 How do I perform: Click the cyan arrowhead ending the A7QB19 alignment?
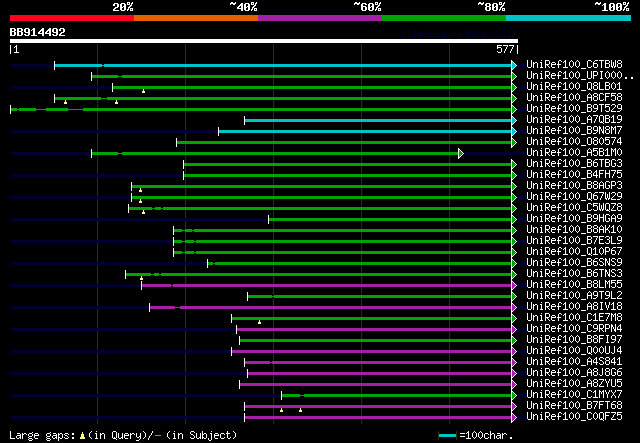tap(514, 120)
